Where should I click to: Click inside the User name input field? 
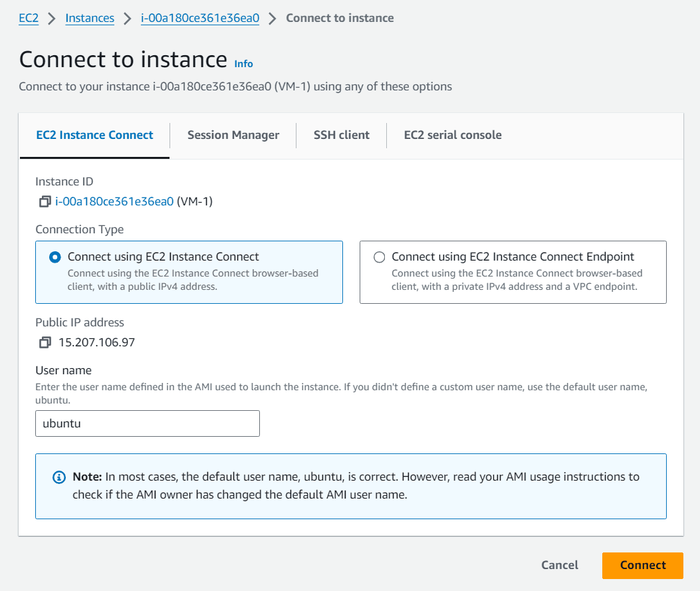[146, 423]
